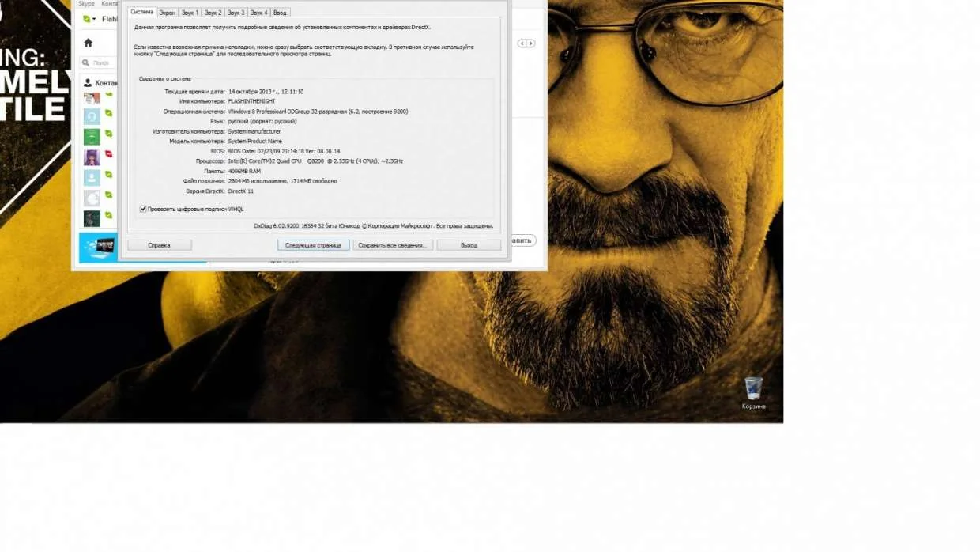Open the Звук 2 tab
This screenshot has width=980, height=552.
[x=213, y=13]
